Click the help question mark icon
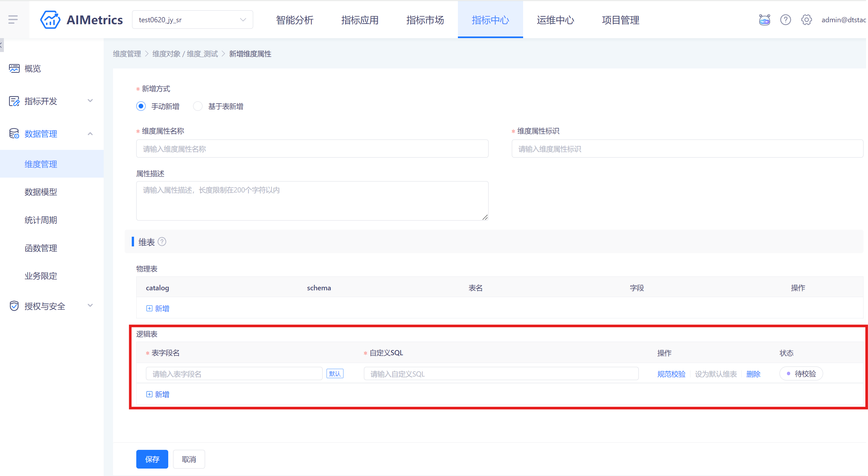Screen dimensions: 868x476 click(785, 20)
